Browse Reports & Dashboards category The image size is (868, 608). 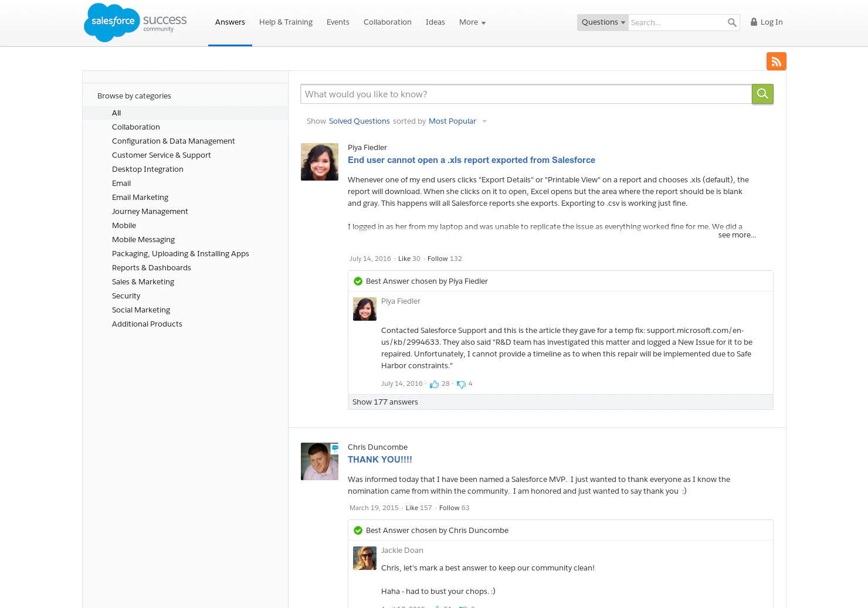(151, 268)
